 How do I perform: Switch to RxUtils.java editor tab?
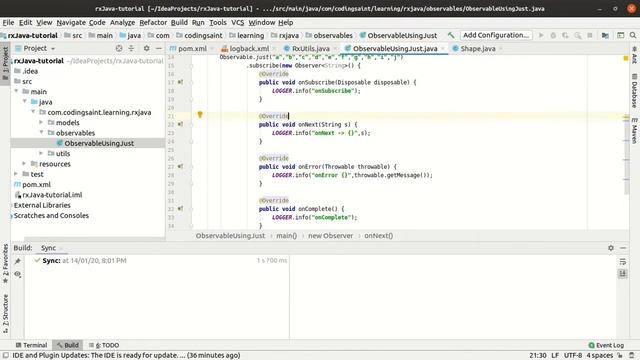coord(311,49)
